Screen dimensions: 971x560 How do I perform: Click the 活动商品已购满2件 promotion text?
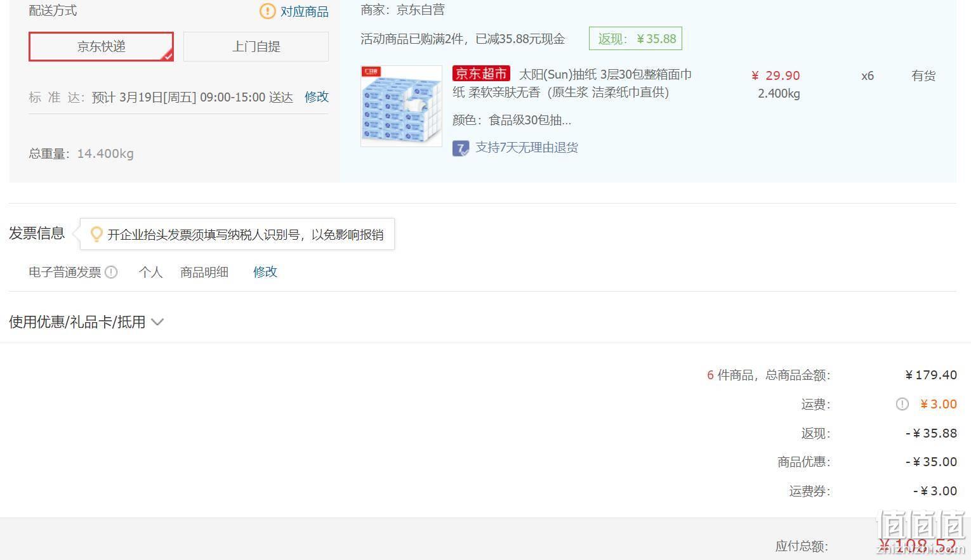point(463,39)
